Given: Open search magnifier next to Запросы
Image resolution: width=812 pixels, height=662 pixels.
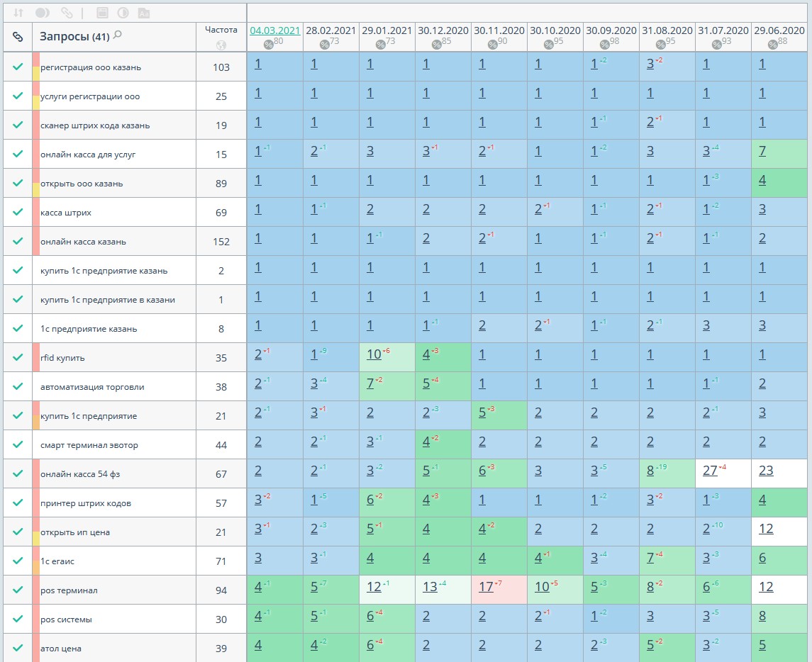Looking at the screenshot, I should [118, 35].
